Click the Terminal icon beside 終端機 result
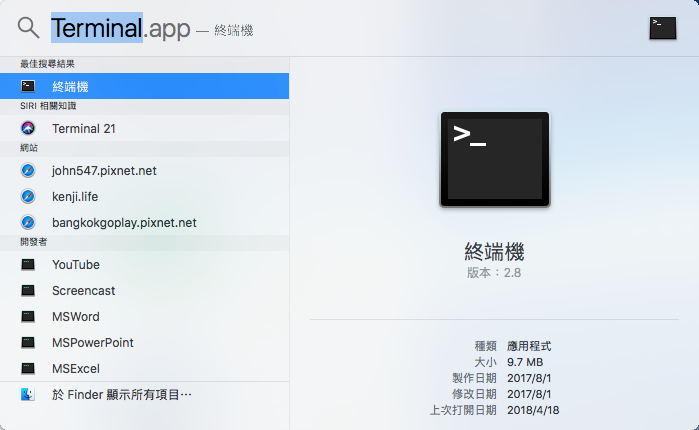The width and height of the screenshot is (699, 430). (28, 86)
